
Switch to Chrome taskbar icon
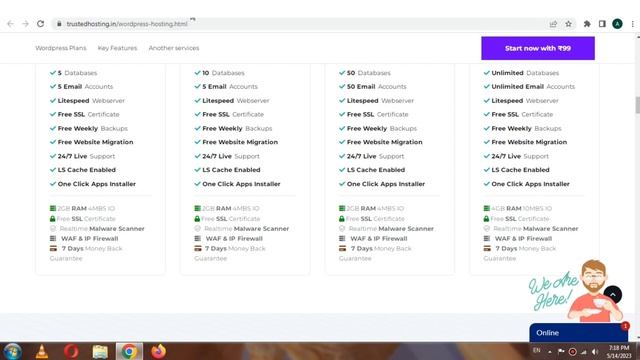point(129,351)
